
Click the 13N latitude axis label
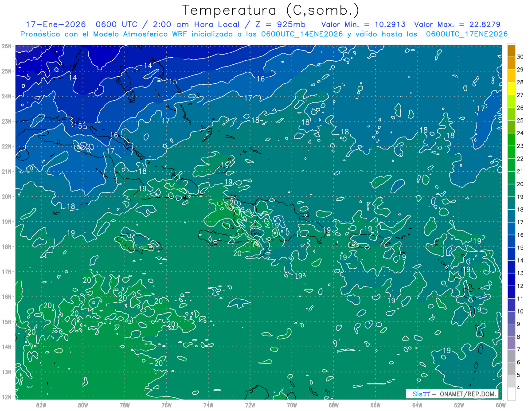[x=6, y=372]
